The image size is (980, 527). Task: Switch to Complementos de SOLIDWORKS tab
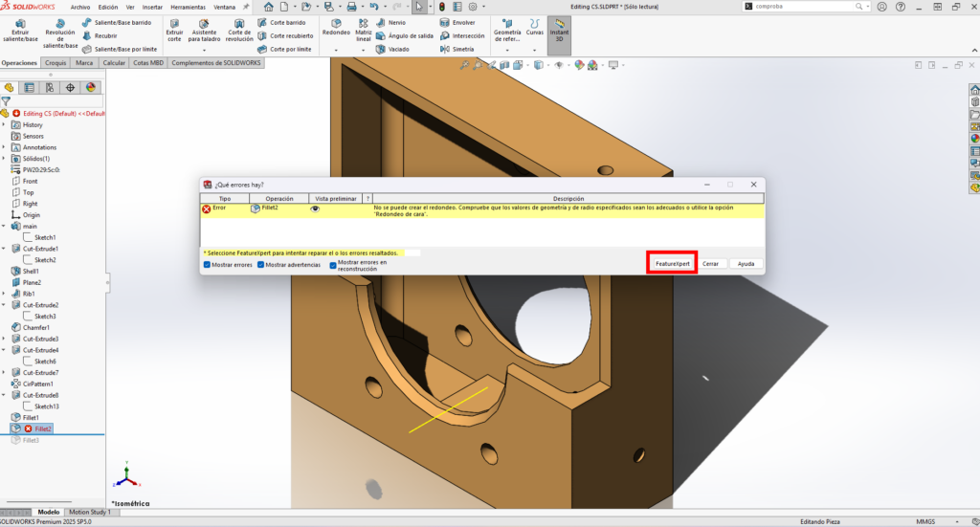tap(216, 62)
